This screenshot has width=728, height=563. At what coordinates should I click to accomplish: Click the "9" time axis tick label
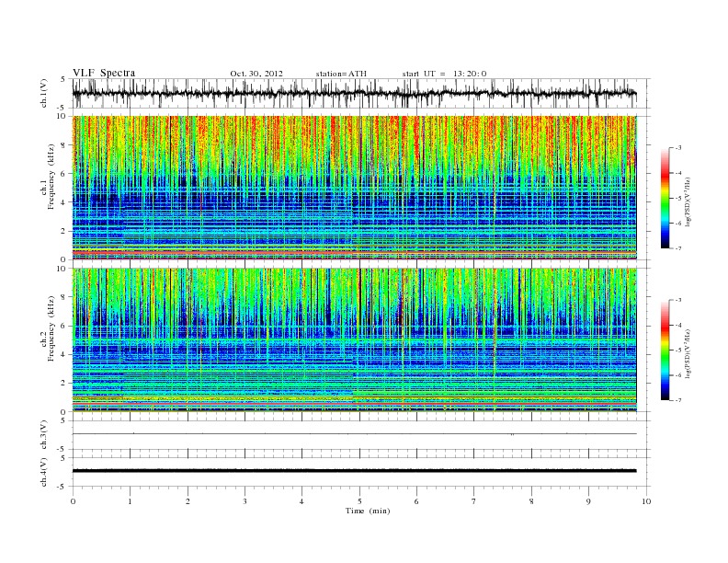tap(588, 501)
